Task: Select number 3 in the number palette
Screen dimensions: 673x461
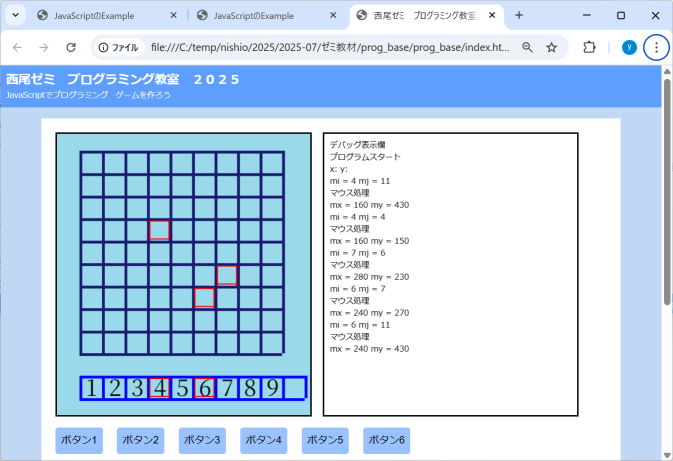Action: [137, 388]
